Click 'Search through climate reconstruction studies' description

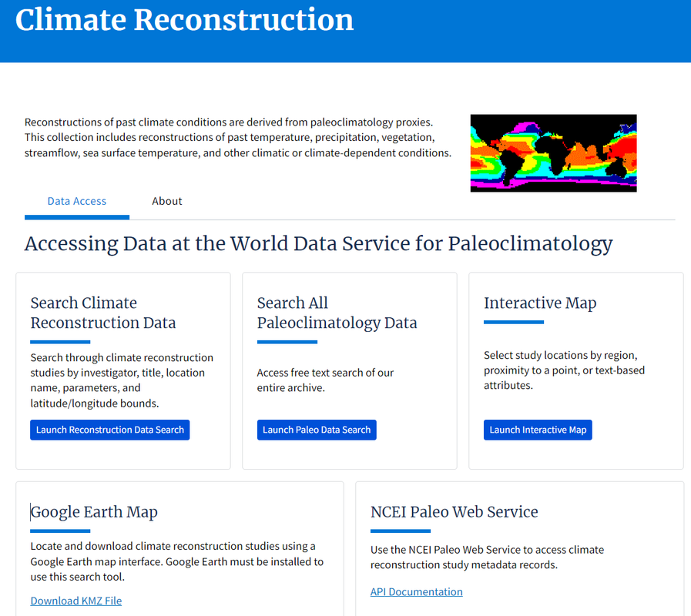click(122, 380)
